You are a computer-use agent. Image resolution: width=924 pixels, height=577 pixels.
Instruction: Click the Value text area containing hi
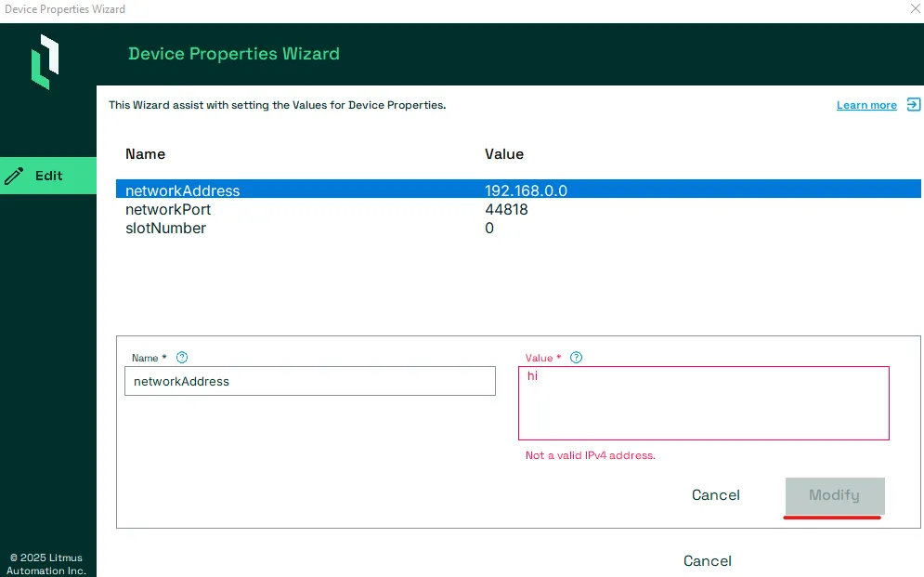pyautogui.click(x=704, y=403)
